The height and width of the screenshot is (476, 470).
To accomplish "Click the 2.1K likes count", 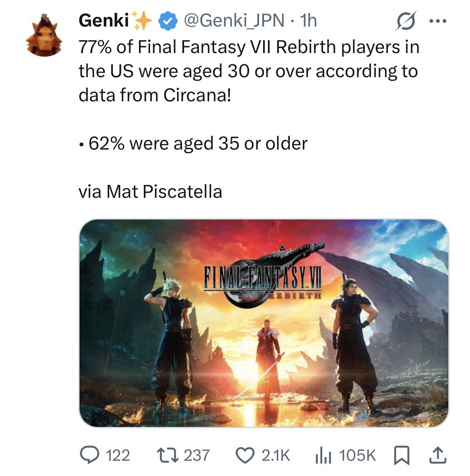I will pos(276,455).
